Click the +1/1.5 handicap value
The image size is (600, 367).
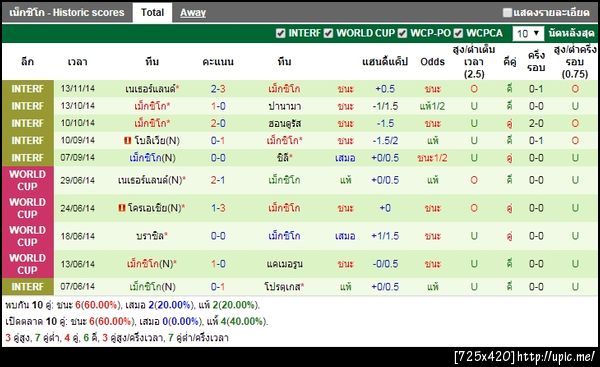coord(385,236)
